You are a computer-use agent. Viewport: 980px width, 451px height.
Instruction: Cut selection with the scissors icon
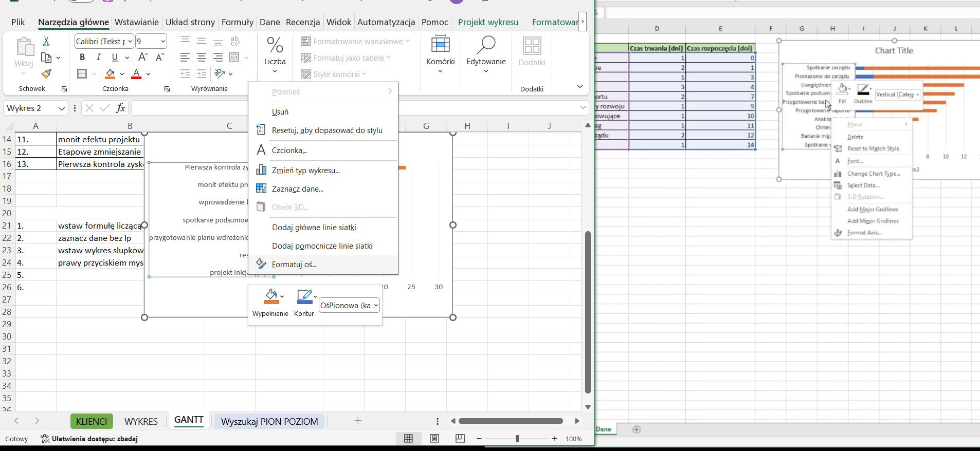pos(46,41)
